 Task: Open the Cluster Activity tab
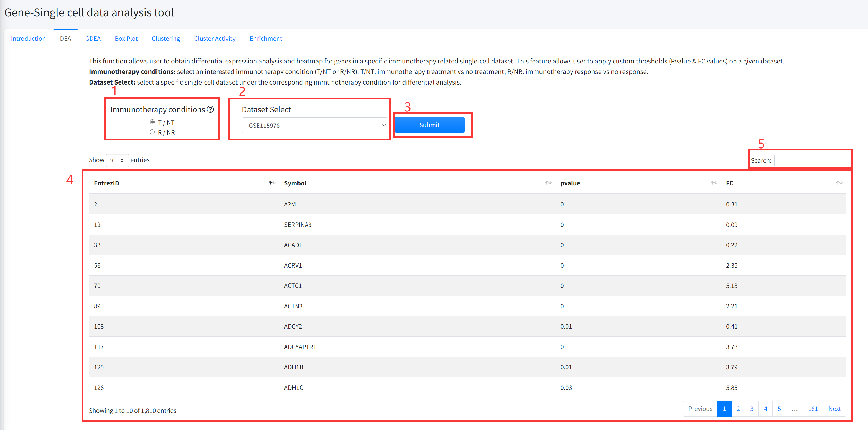point(215,39)
